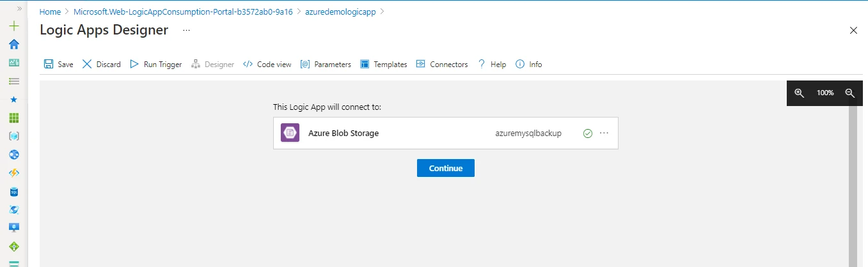This screenshot has width=868, height=267.
Task: Open Parameters from the toolbar
Action: (x=326, y=64)
